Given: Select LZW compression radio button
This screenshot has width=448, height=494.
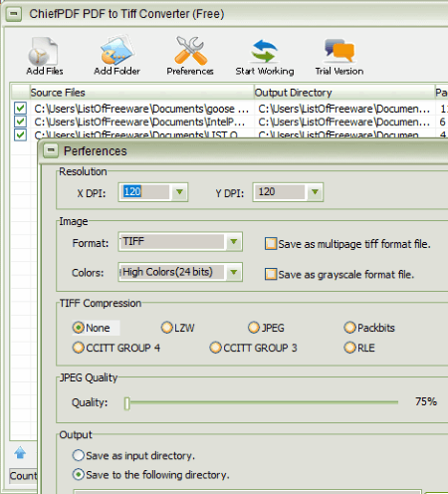Looking at the screenshot, I should pyautogui.click(x=167, y=328).
